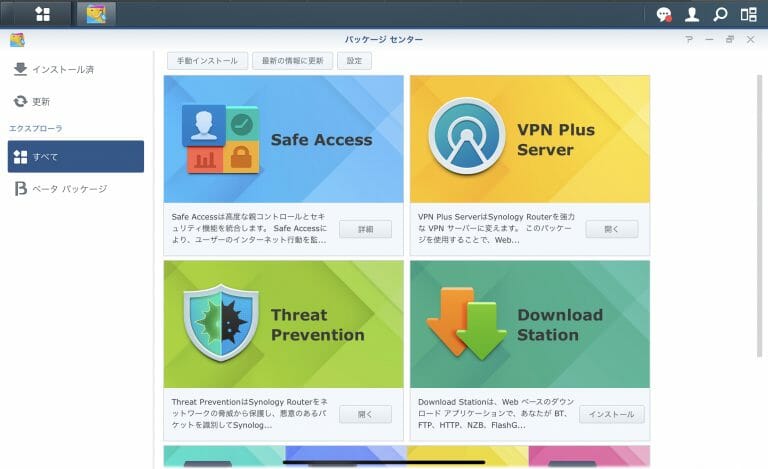Open the user account icon
The height and width of the screenshot is (469, 768).
tap(692, 15)
